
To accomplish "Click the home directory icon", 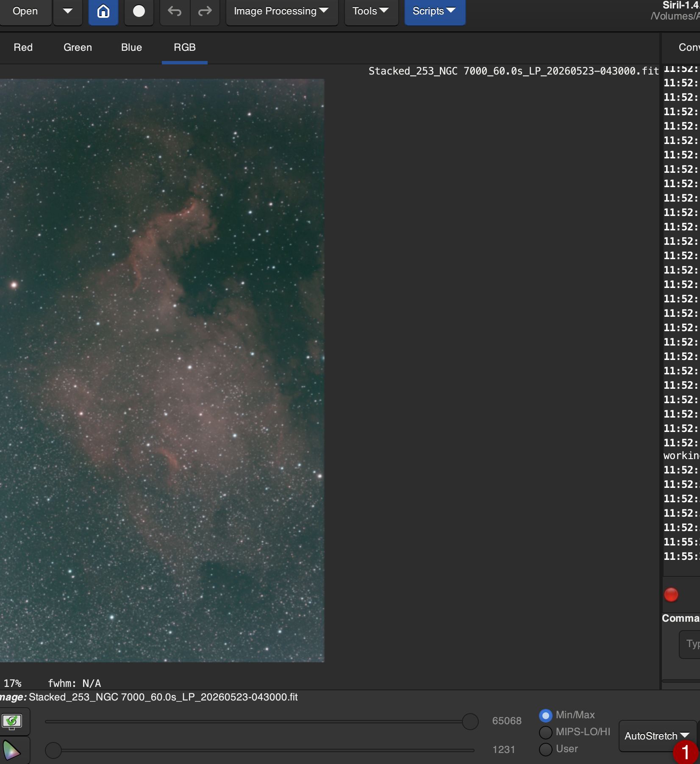I will click(x=103, y=11).
